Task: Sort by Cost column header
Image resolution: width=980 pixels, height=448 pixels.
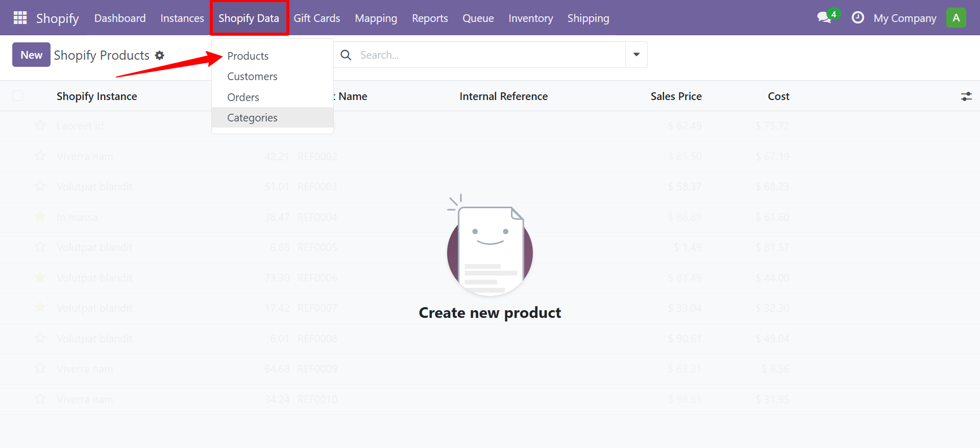Action: [778, 96]
